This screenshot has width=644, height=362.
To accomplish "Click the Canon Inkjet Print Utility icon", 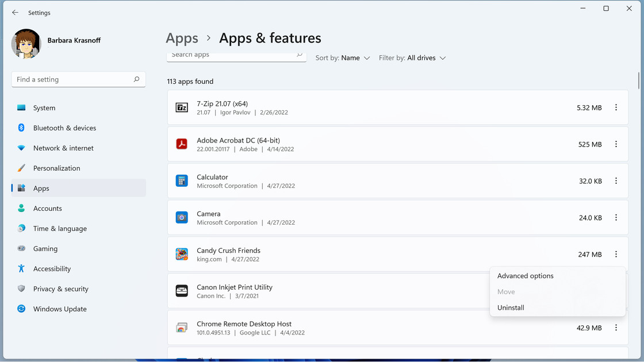I will (182, 291).
